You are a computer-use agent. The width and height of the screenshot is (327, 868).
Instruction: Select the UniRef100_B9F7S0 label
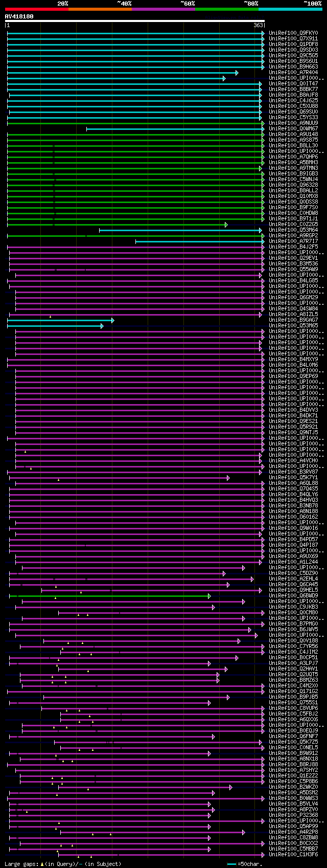click(x=293, y=207)
